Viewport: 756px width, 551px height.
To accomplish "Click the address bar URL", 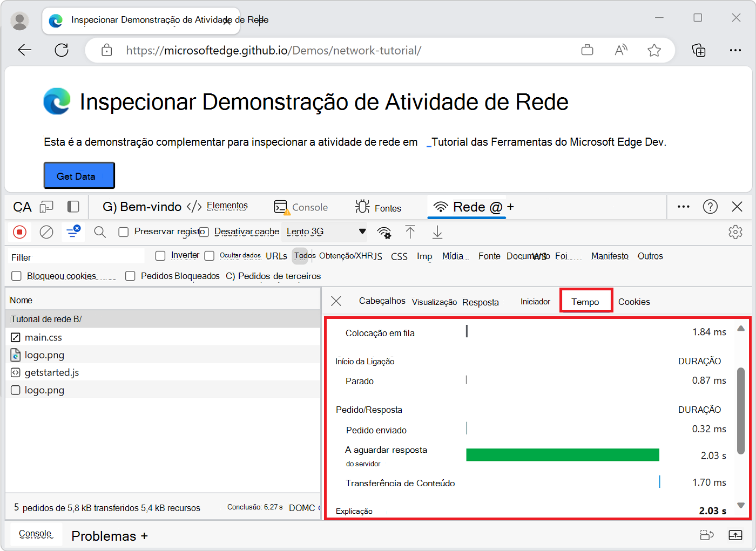I will click(x=273, y=50).
